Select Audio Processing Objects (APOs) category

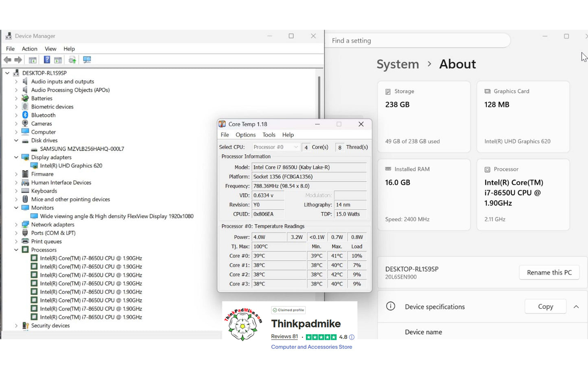70,90
